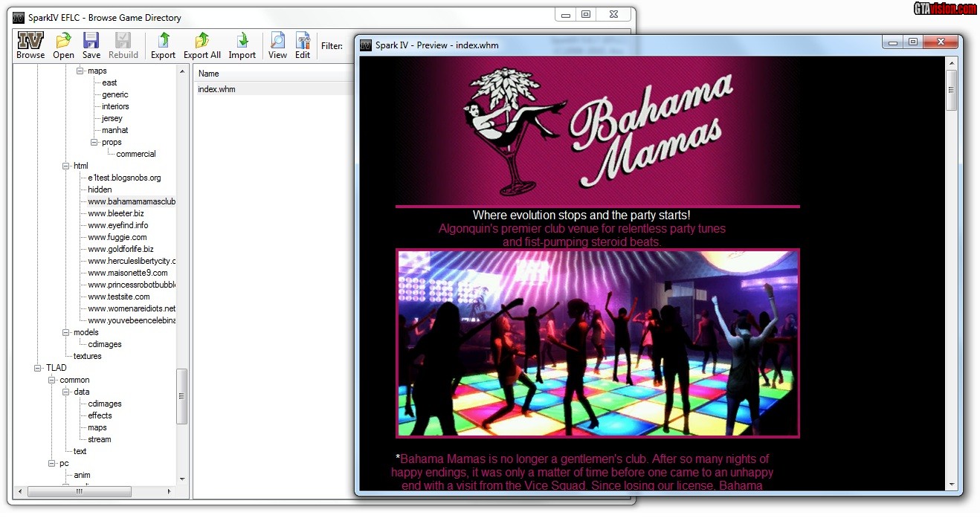Select the index.whm file in list
Viewport: 980px width, 518px height.
pos(216,89)
